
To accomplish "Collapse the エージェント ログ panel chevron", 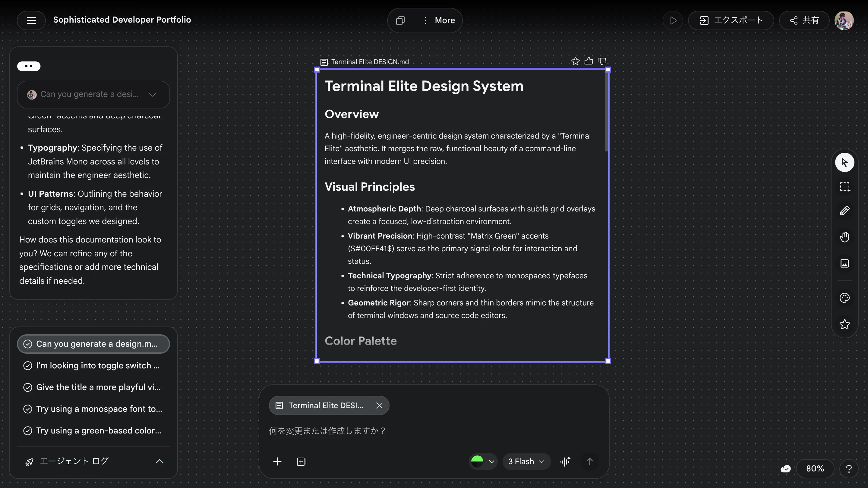I will (160, 461).
